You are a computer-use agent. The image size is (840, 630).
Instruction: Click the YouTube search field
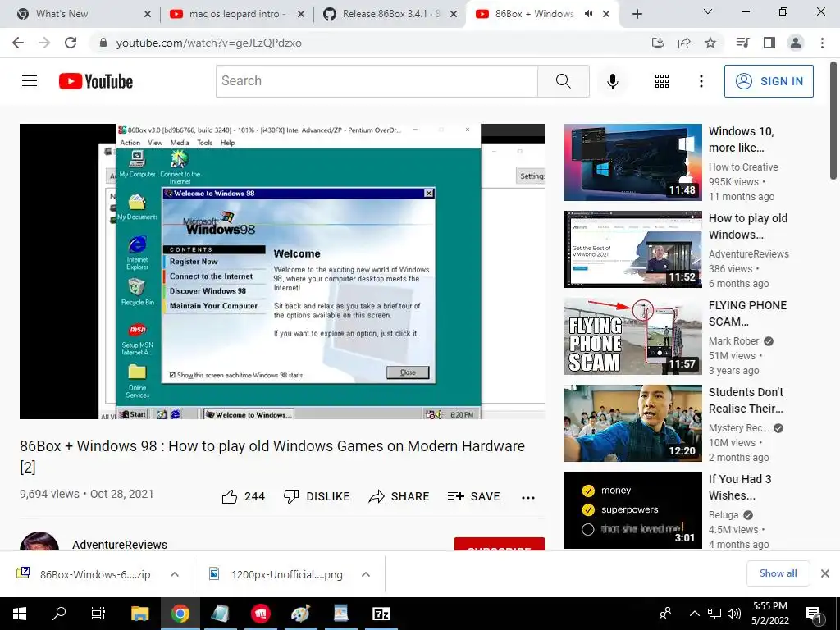(377, 81)
